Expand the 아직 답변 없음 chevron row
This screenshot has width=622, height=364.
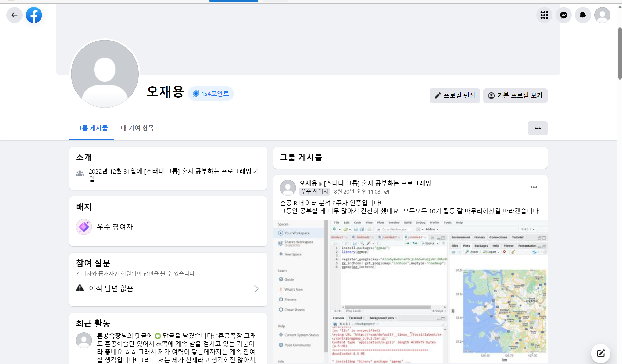tap(256, 289)
